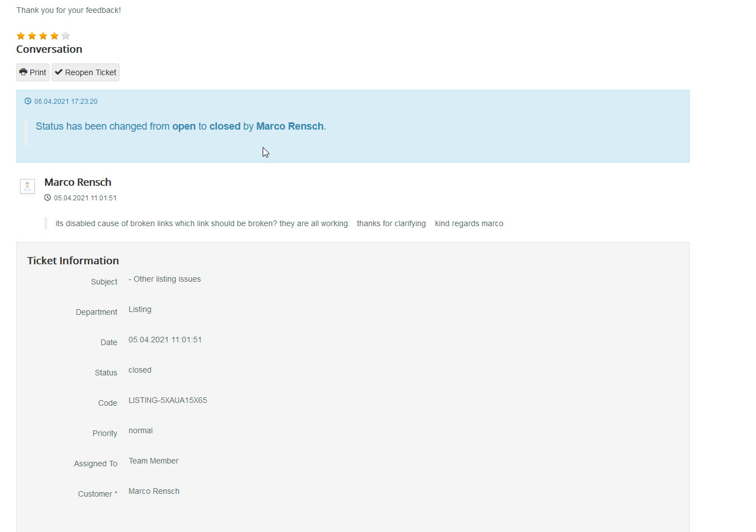Screen dimensions: 756x532
Task: Expand the Ticket Information section
Action: click(x=72, y=260)
